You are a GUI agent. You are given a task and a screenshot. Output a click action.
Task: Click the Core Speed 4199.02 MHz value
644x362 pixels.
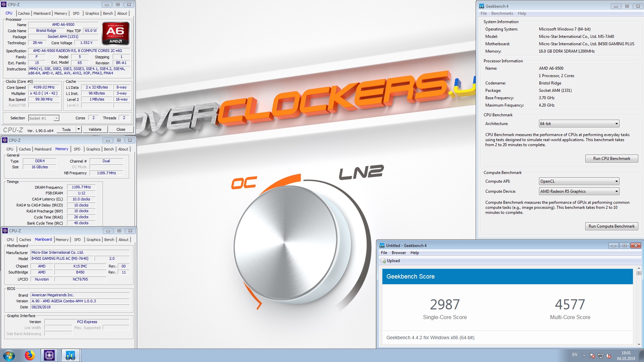(44, 87)
